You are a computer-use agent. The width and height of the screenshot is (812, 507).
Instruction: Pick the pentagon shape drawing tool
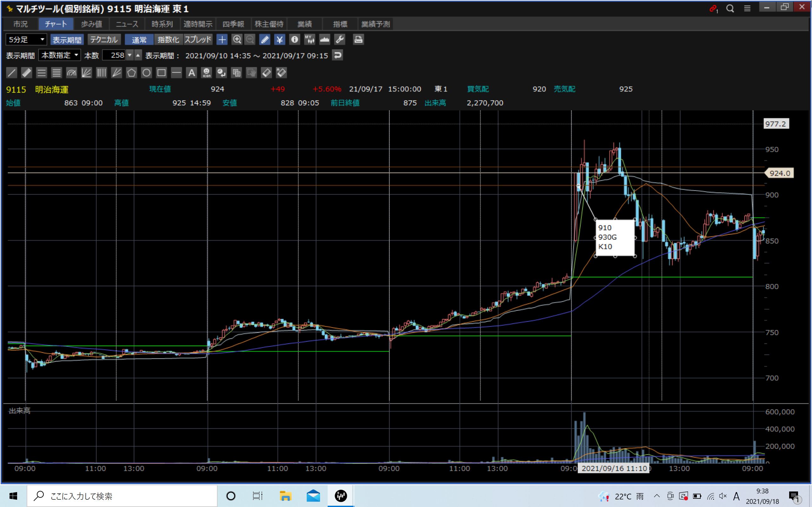pyautogui.click(x=131, y=73)
